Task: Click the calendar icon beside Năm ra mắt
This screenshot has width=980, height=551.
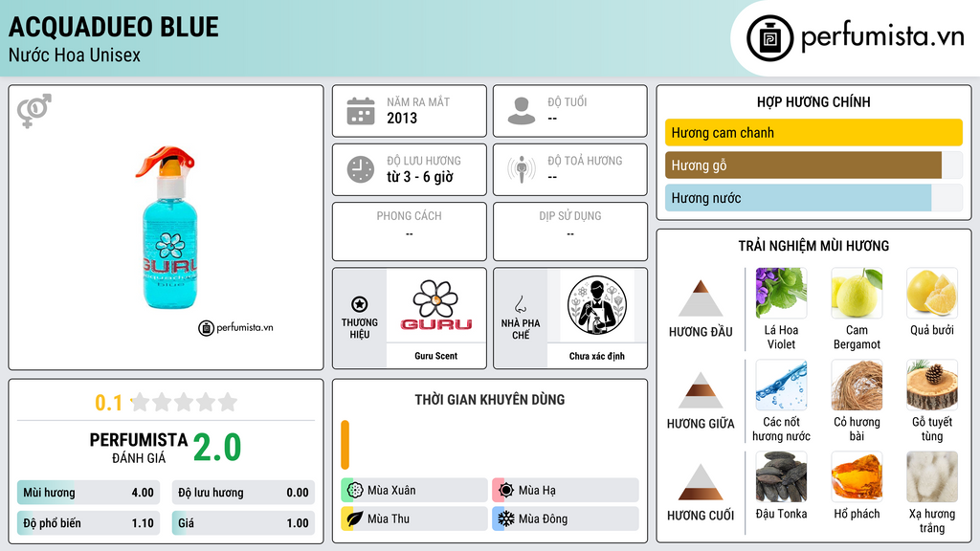Action: tap(361, 111)
